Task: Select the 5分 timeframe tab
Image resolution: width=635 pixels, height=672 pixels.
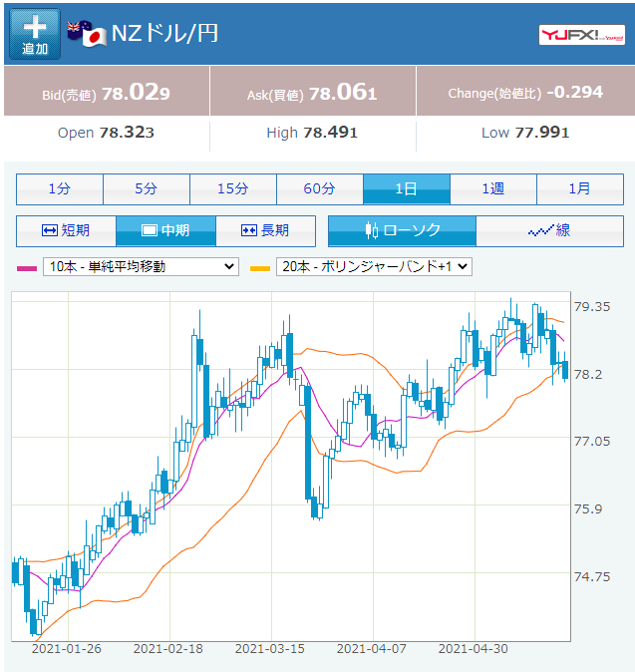Action: pyautogui.click(x=147, y=189)
